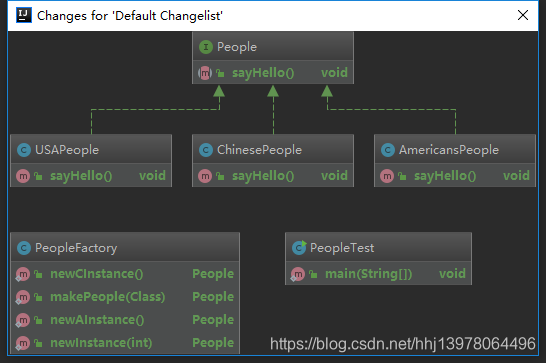
Task: Select the AmericansPeople class header
Action: pos(455,149)
